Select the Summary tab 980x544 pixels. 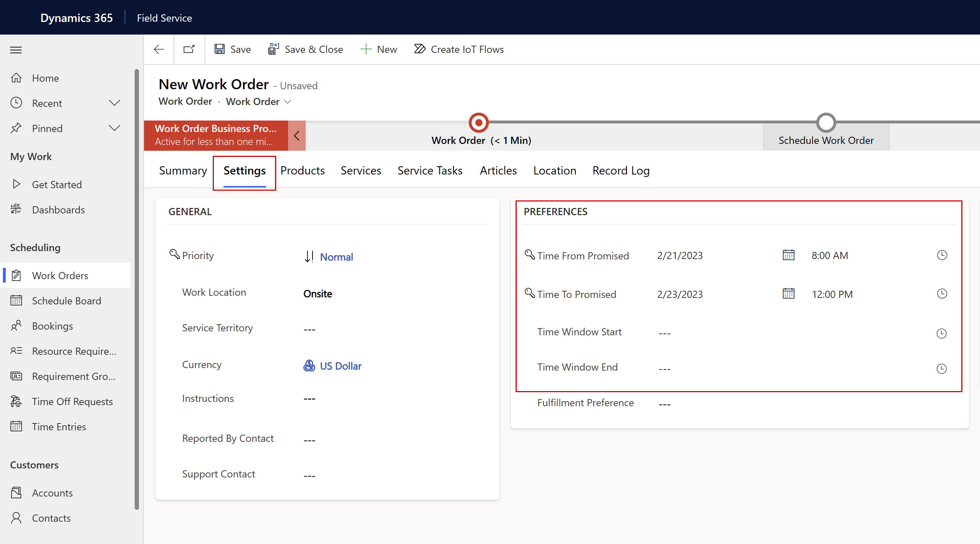pos(183,170)
